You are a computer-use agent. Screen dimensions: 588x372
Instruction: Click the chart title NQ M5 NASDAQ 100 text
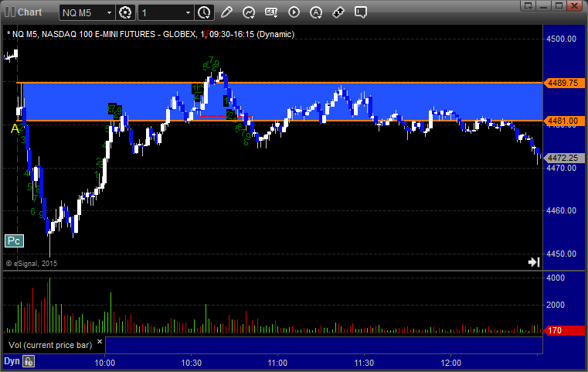151,34
